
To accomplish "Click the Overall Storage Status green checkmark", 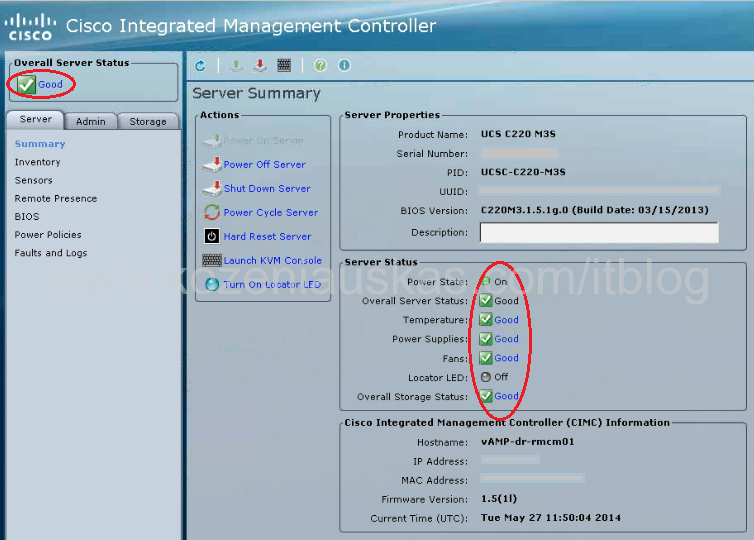I will point(486,396).
